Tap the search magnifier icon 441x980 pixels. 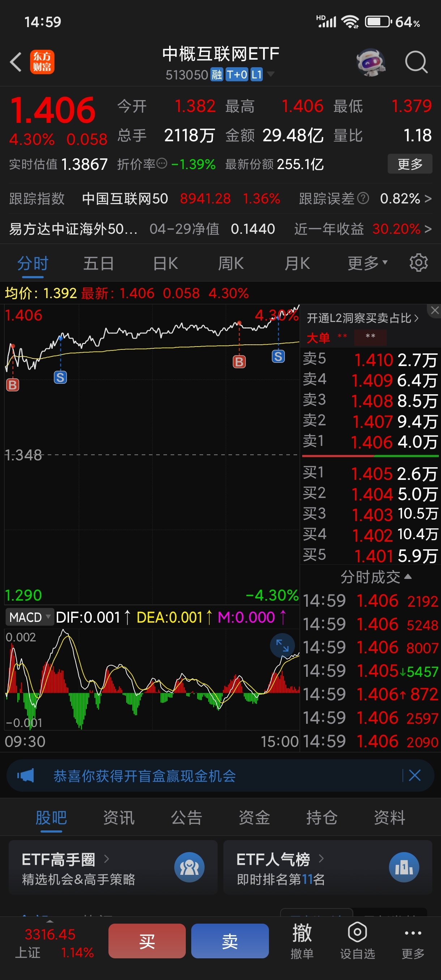click(416, 62)
